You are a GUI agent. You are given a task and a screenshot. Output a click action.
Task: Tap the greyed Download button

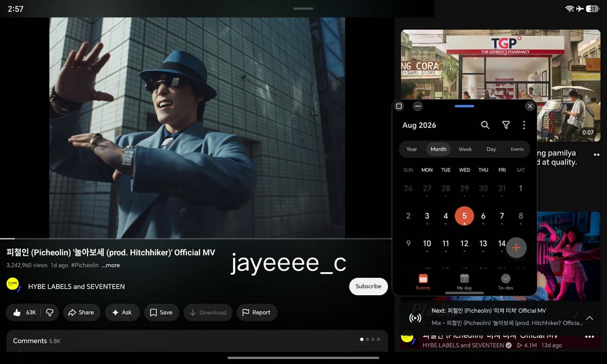coord(208,312)
